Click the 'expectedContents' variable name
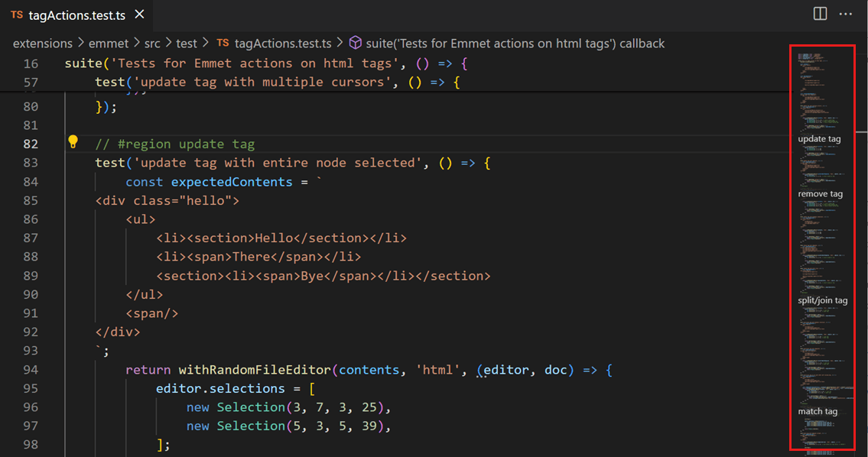The width and height of the screenshot is (868, 457). (232, 182)
